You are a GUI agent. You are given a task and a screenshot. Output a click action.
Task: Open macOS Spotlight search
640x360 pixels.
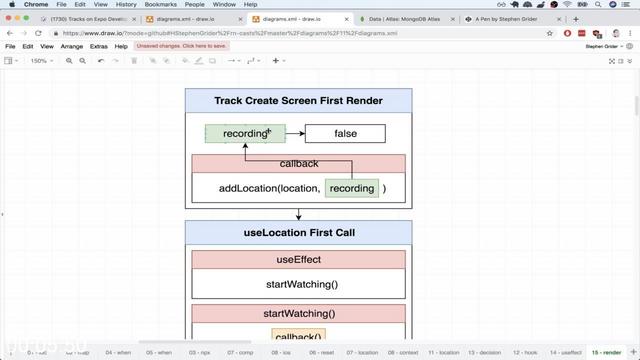(x=598, y=4)
